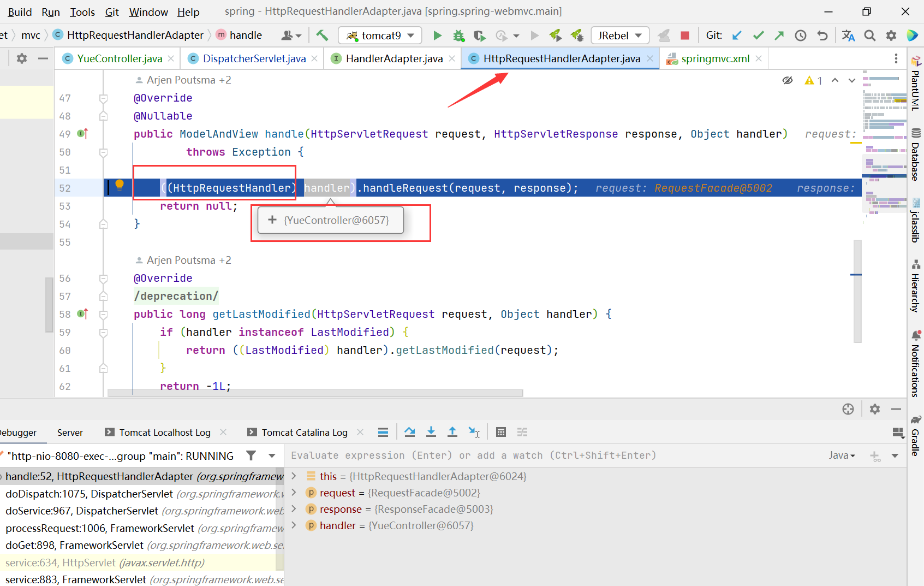Open the Run menu
The height and width of the screenshot is (586, 924).
(x=51, y=12)
